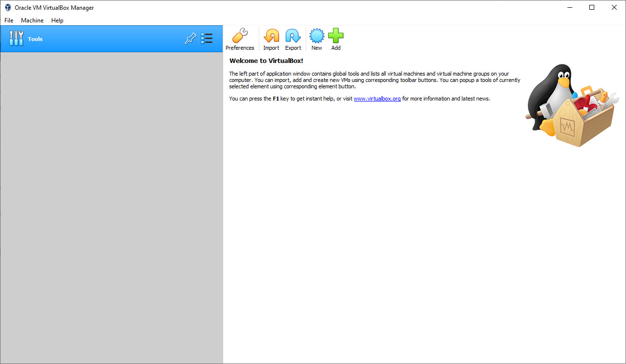The width and height of the screenshot is (626, 364).
Task: Click the VirtualBox title bar app icon
Action: pyautogui.click(x=8, y=8)
